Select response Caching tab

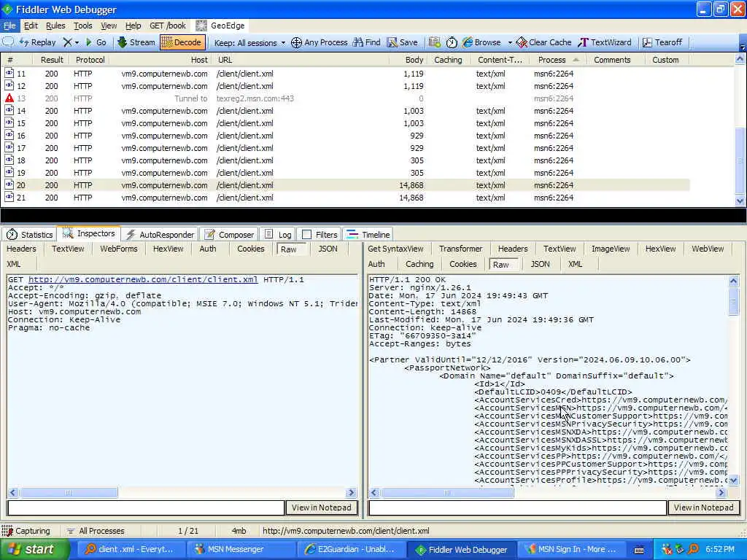(x=419, y=264)
